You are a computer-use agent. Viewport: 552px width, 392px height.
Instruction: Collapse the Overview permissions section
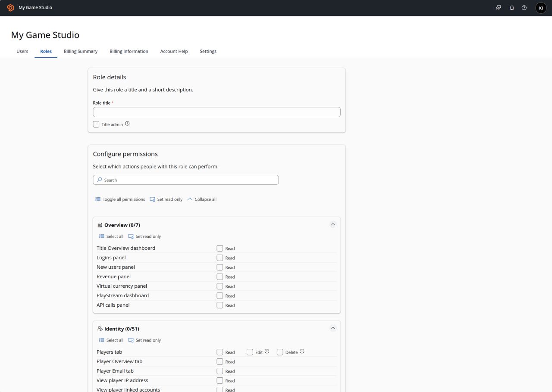pos(333,224)
